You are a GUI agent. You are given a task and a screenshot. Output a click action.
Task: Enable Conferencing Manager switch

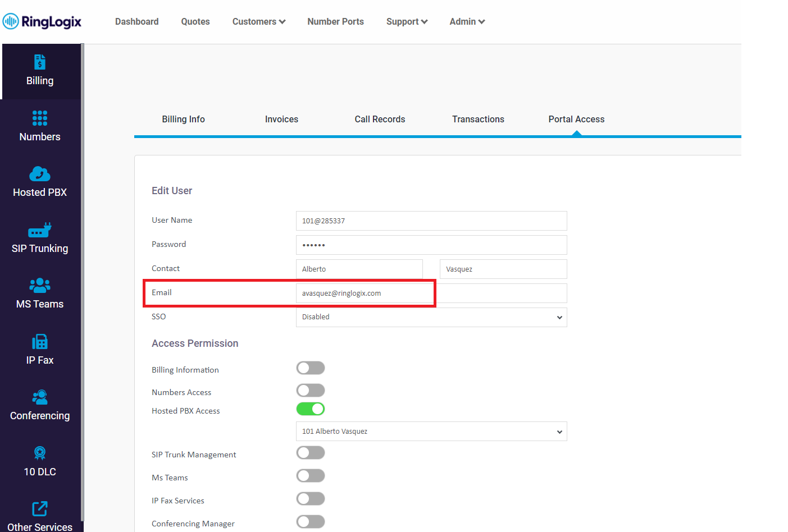coord(311,522)
